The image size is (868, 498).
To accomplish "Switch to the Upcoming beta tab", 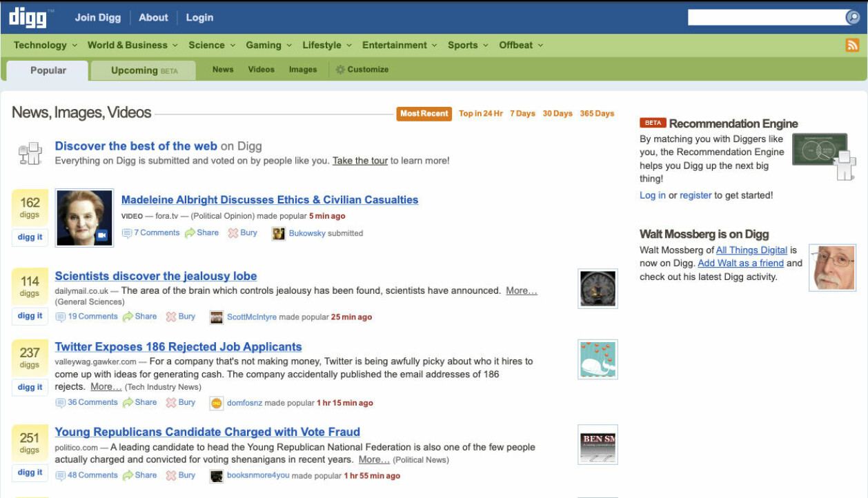I will tap(144, 70).
